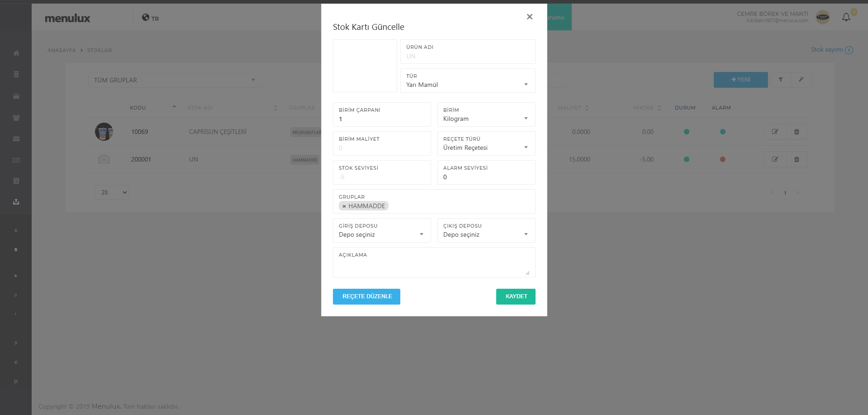Click the BİRİM ÇARPANI field

coord(382,114)
